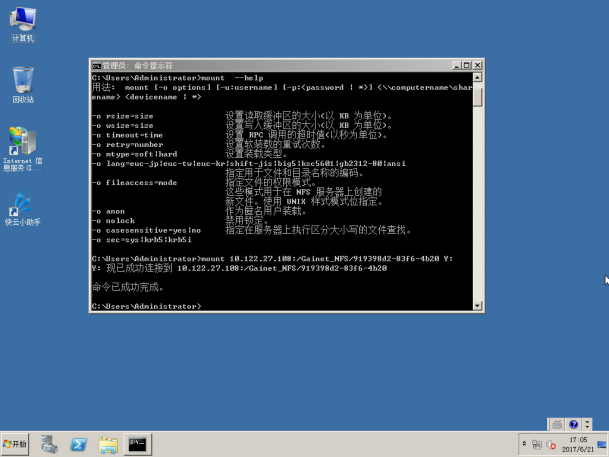This screenshot has height=457, width=609.
Task: Click the keyboard icon on the language bar
Action: [x=557, y=424]
